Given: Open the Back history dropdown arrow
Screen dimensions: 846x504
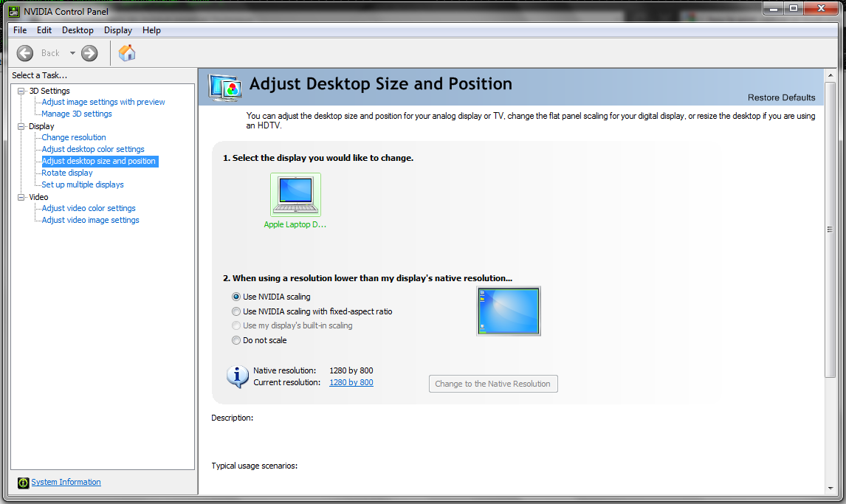Looking at the screenshot, I should pyautogui.click(x=72, y=53).
